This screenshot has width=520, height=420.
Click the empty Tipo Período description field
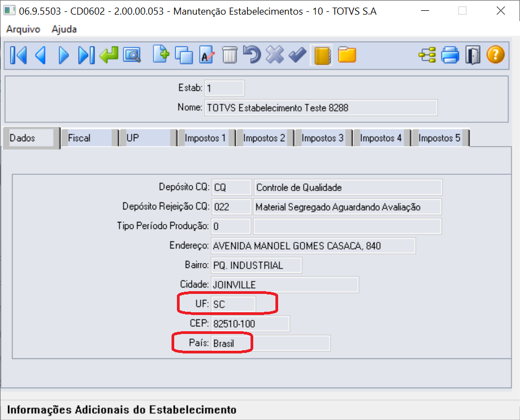point(347,226)
